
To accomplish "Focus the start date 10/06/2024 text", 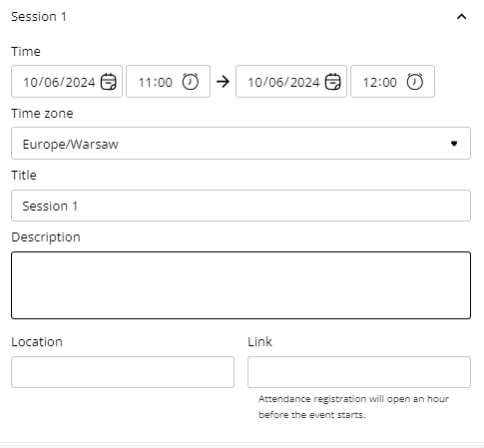I will (59, 83).
